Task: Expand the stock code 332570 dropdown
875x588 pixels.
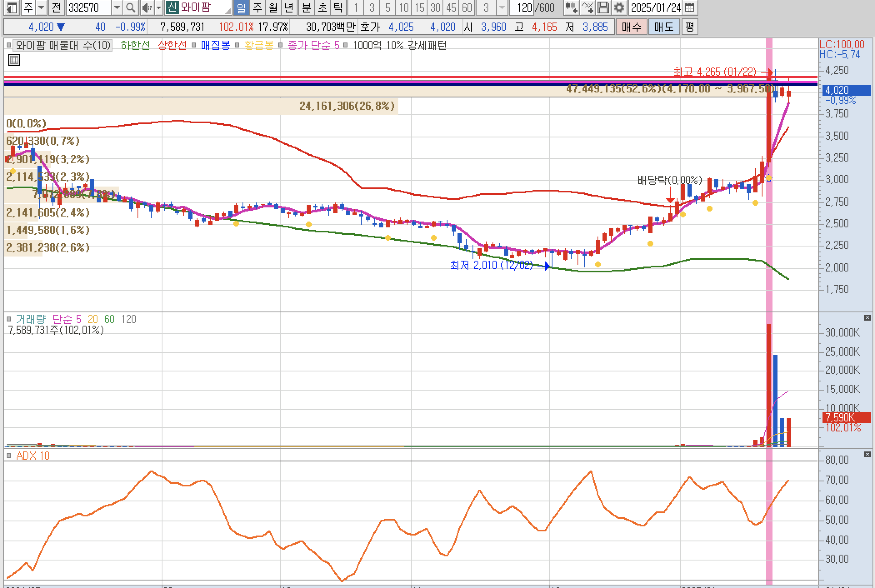Action: [117, 7]
